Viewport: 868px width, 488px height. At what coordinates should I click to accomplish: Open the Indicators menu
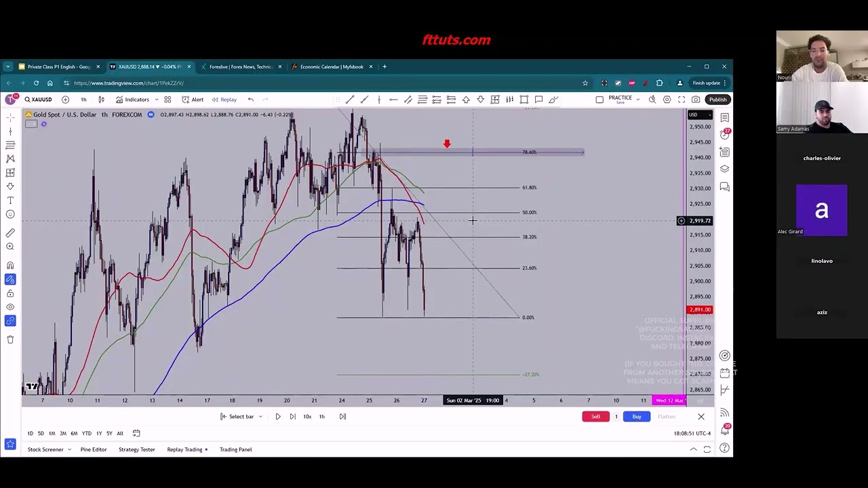[x=132, y=100]
